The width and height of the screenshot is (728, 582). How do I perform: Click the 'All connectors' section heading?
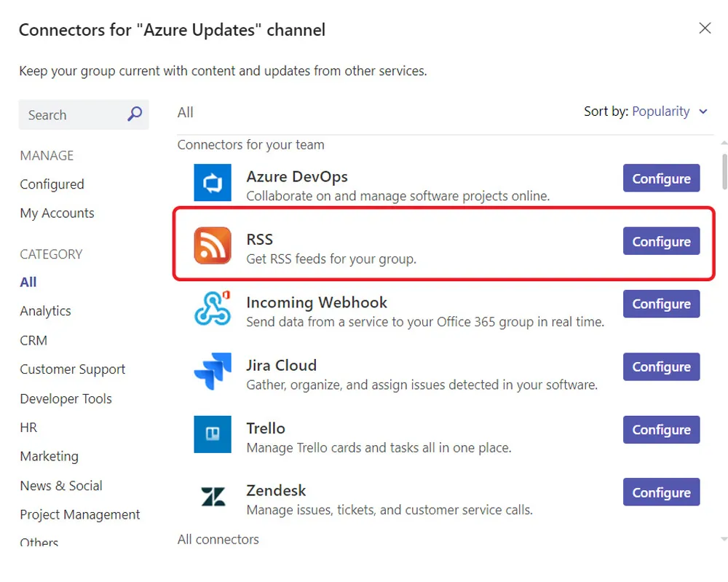pyautogui.click(x=218, y=539)
